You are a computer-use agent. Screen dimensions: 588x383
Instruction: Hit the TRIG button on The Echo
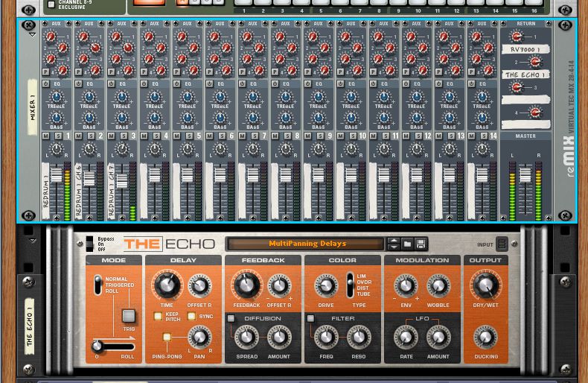129,315
